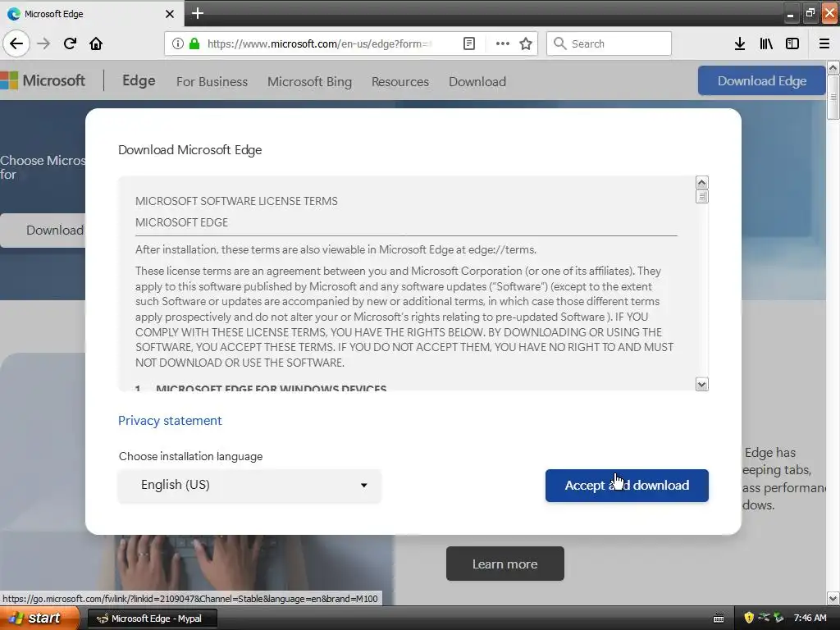The width and height of the screenshot is (840, 630).
Task: Expand the installation language dropdown
Action: [x=249, y=486]
